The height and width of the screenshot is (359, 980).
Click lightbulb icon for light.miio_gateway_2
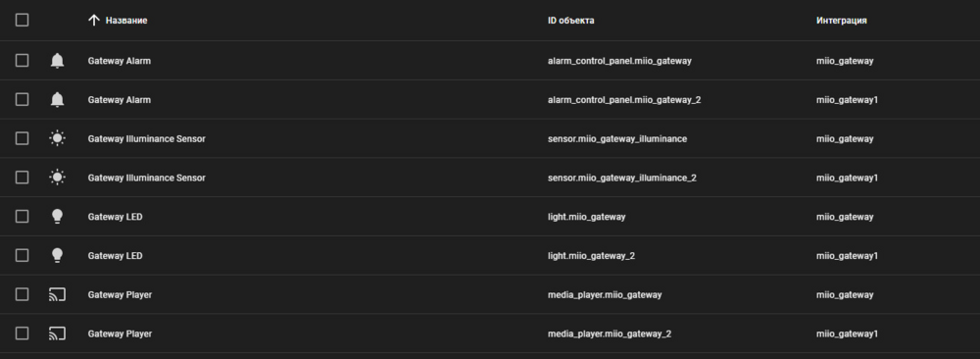click(57, 255)
